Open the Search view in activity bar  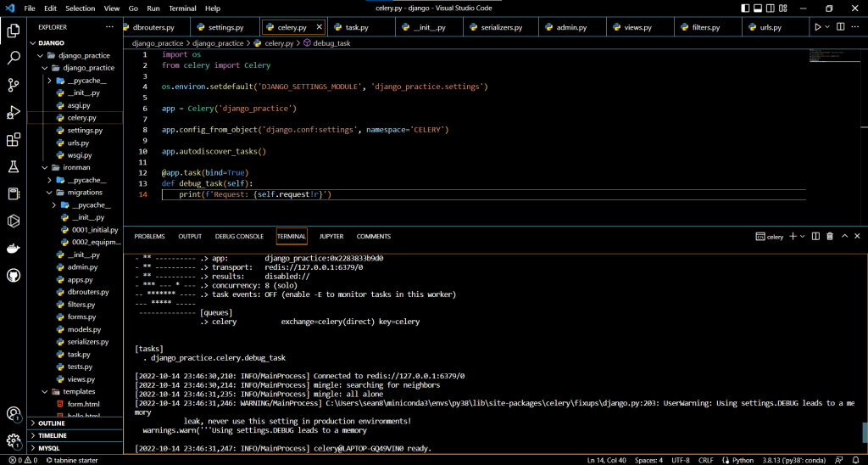click(x=14, y=58)
